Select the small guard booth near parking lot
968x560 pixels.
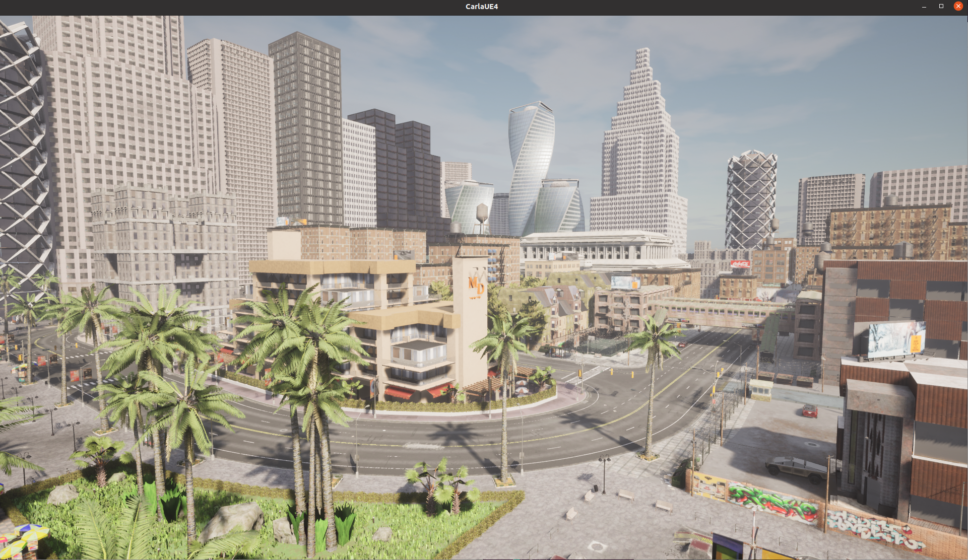pos(760,390)
